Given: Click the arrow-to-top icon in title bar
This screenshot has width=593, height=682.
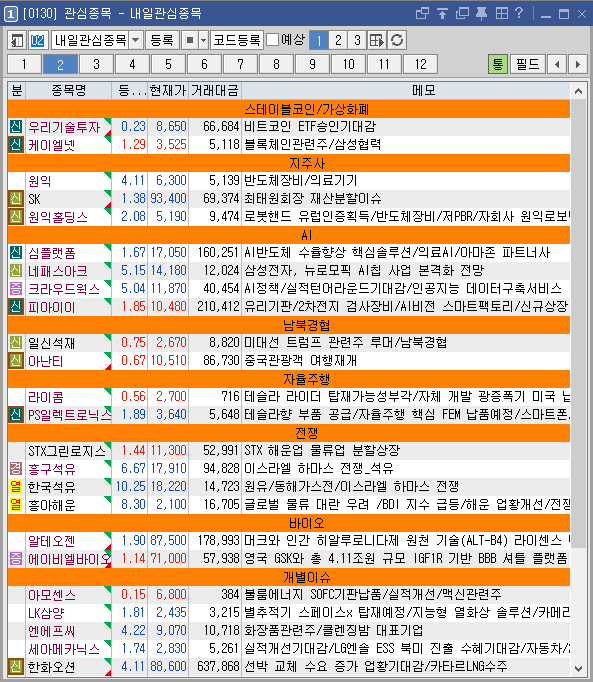Looking at the screenshot, I should pos(442,13).
